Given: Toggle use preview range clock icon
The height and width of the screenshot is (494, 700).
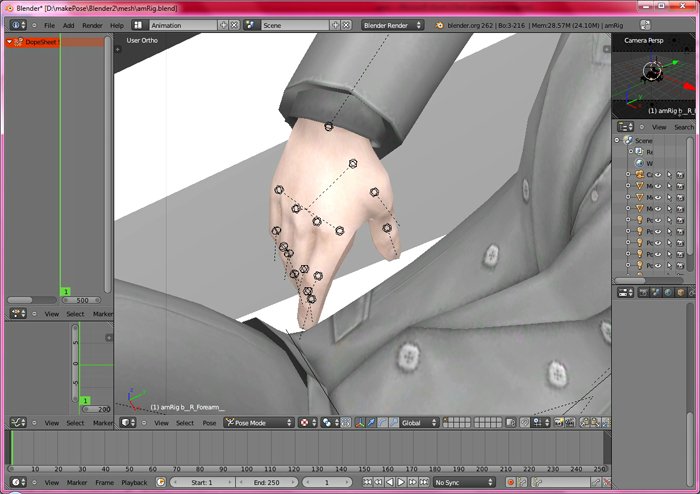Looking at the screenshot, I should 161,482.
